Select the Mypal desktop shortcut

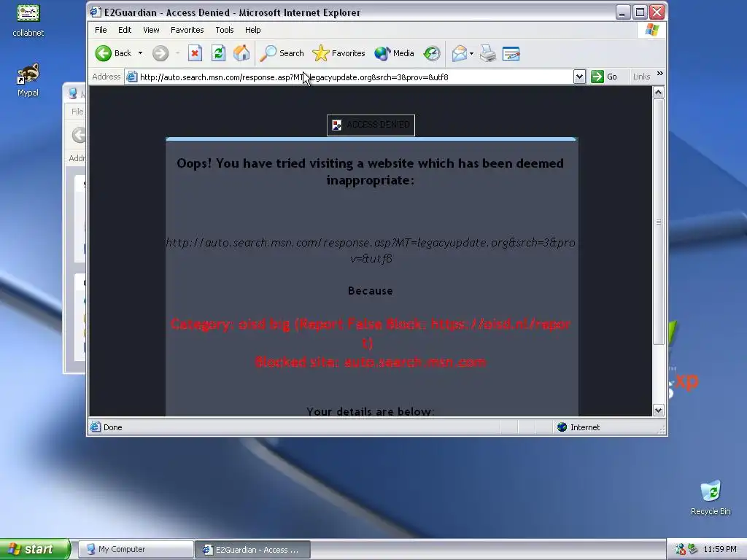(28, 80)
